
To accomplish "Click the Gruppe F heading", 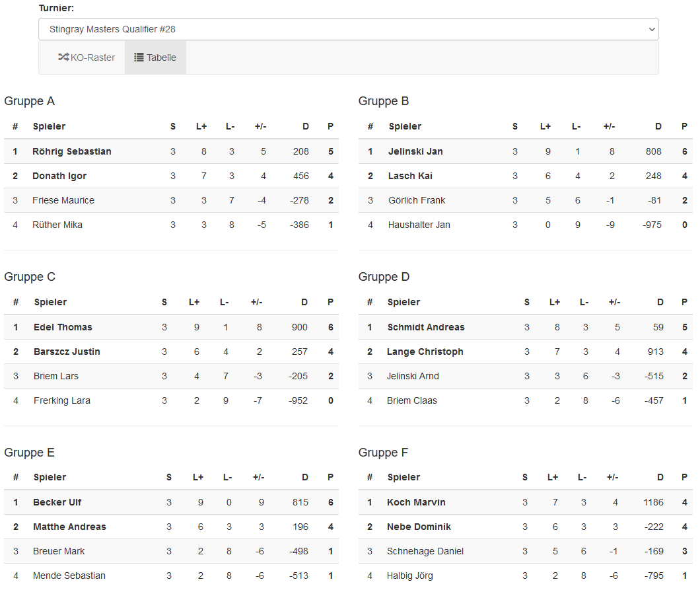I will [x=384, y=453].
